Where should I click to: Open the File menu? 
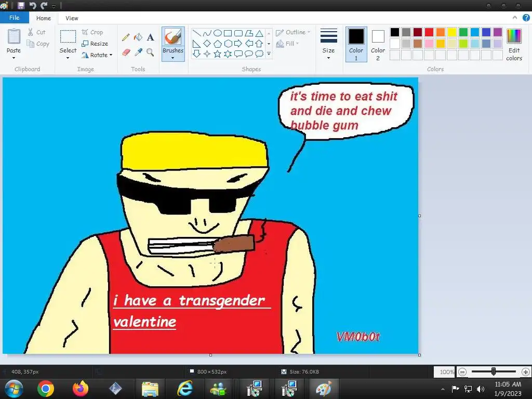coord(14,18)
